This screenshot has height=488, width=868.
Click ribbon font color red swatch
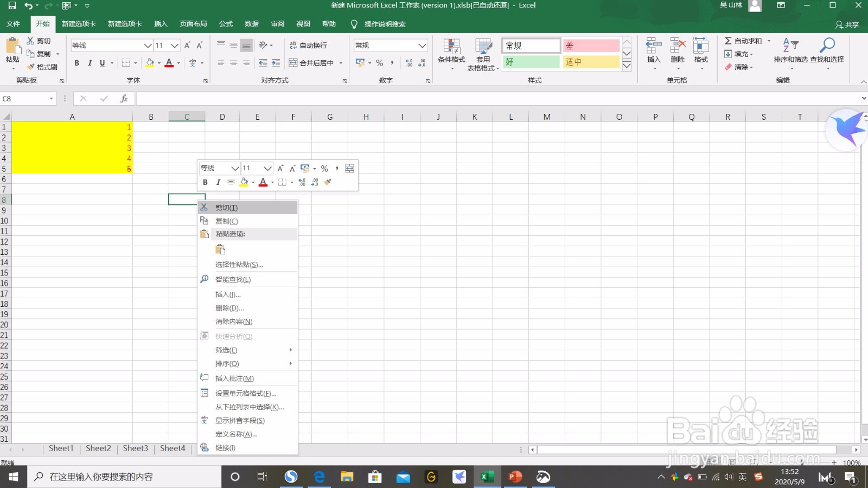click(169, 63)
